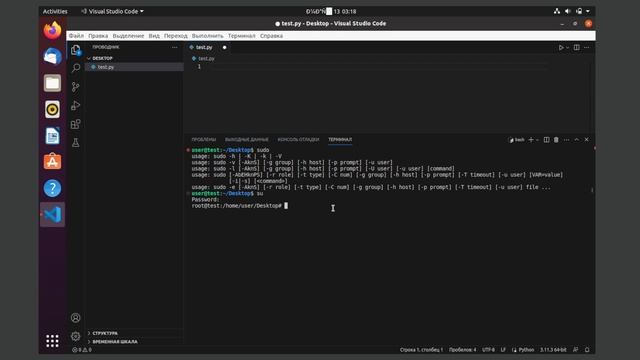Image resolution: width=640 pixels, height=360 pixels.
Task: Open run options dropdown next to play
Action: click(x=567, y=47)
